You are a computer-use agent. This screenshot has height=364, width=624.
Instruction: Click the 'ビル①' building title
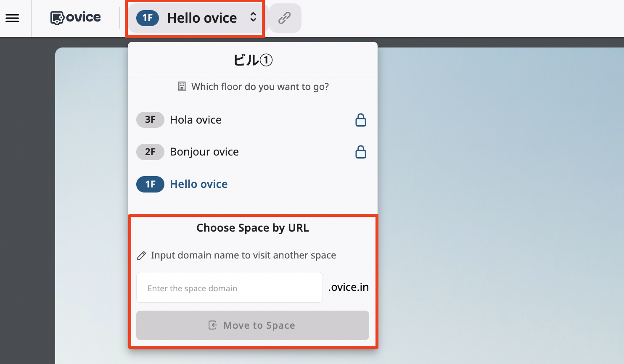253,60
